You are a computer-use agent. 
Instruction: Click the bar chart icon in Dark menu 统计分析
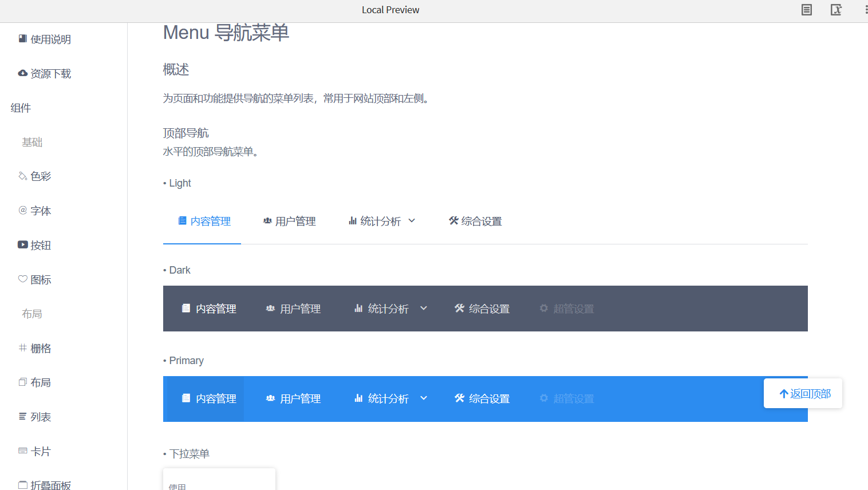coord(358,308)
